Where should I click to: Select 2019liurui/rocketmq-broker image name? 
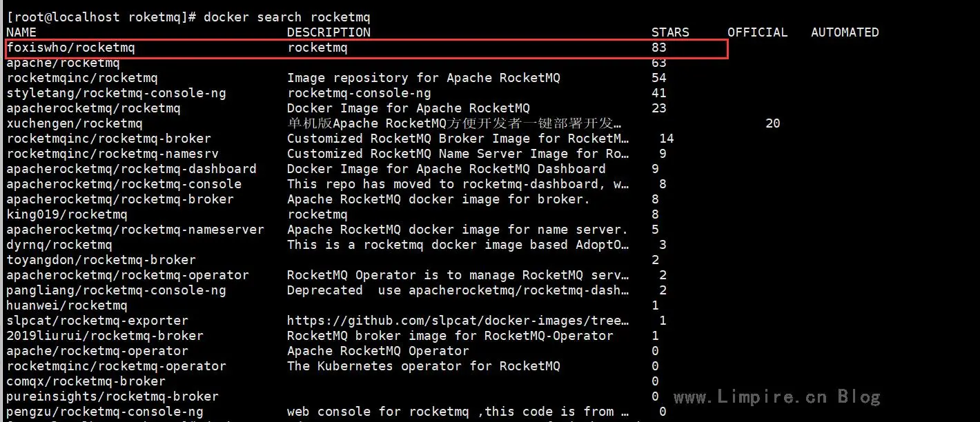(x=105, y=336)
